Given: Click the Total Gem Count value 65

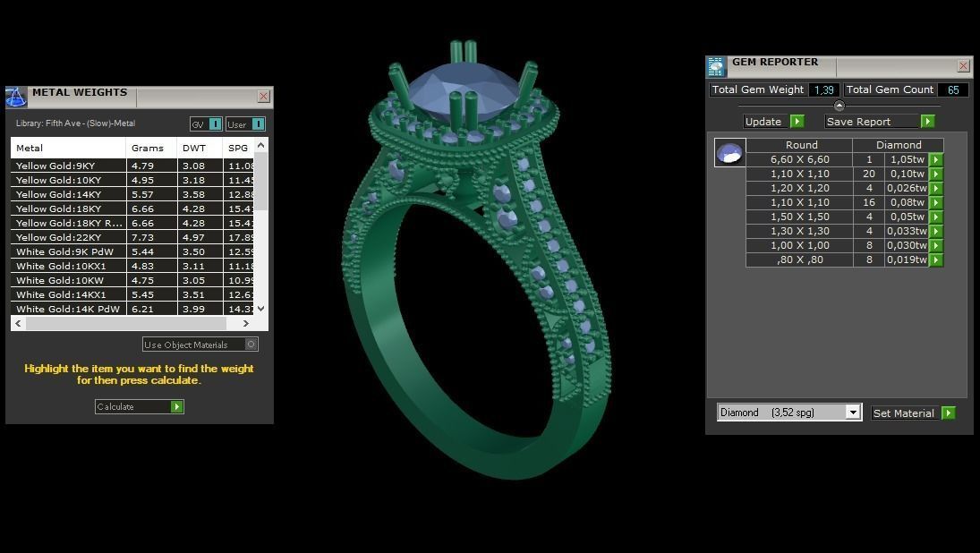Looking at the screenshot, I should [x=952, y=90].
